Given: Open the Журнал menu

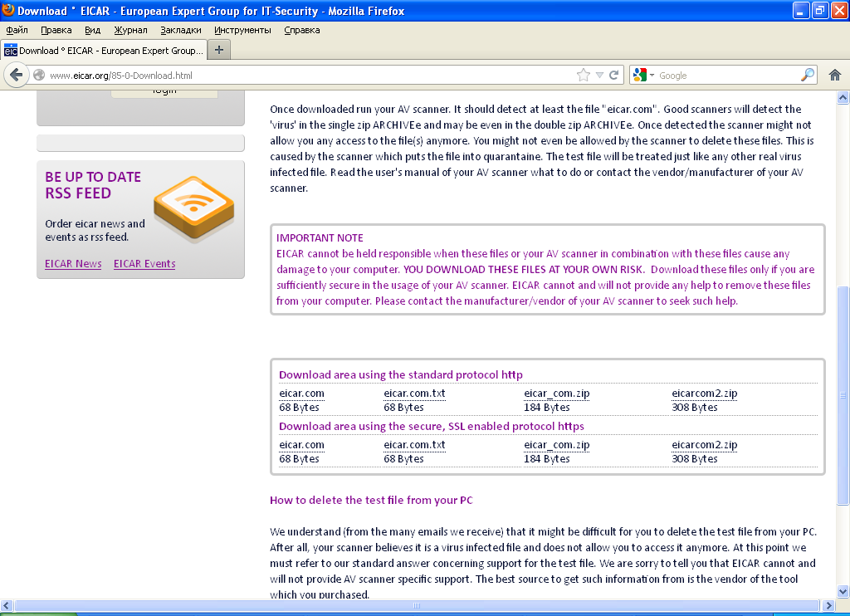Looking at the screenshot, I should [130, 30].
